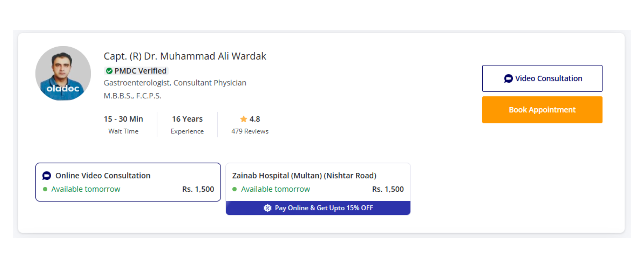This screenshot has height=268, width=644.
Task: Open the 479 Reviews link
Action: [250, 131]
